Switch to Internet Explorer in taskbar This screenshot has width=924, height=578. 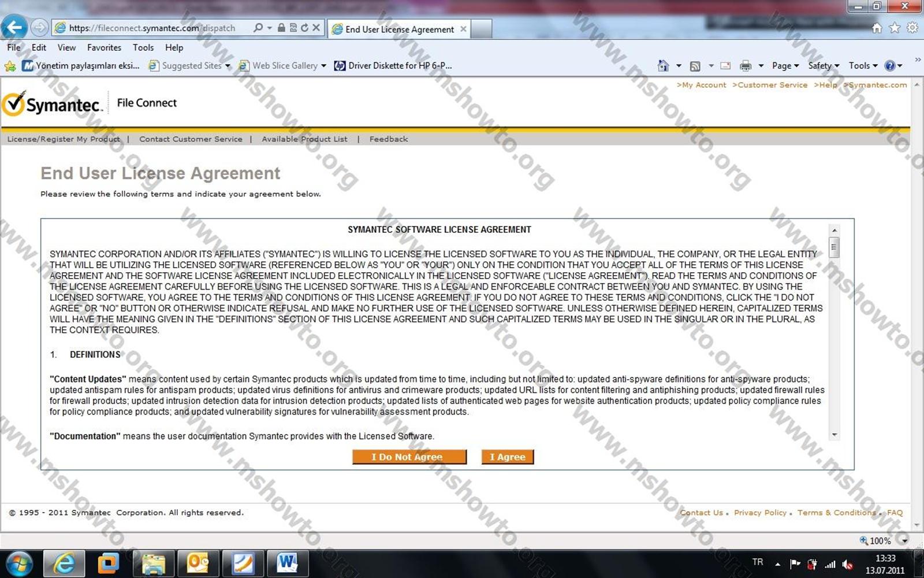[x=64, y=563]
